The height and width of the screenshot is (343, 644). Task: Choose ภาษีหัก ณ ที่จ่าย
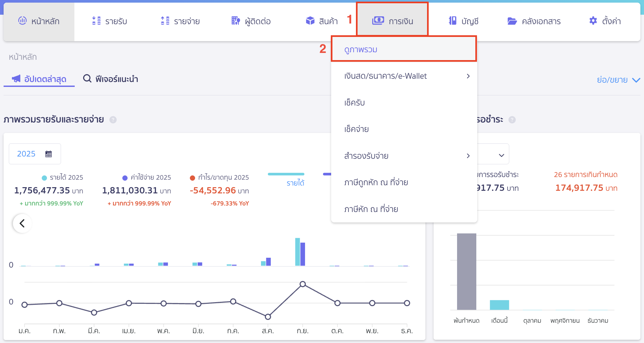(x=404, y=209)
